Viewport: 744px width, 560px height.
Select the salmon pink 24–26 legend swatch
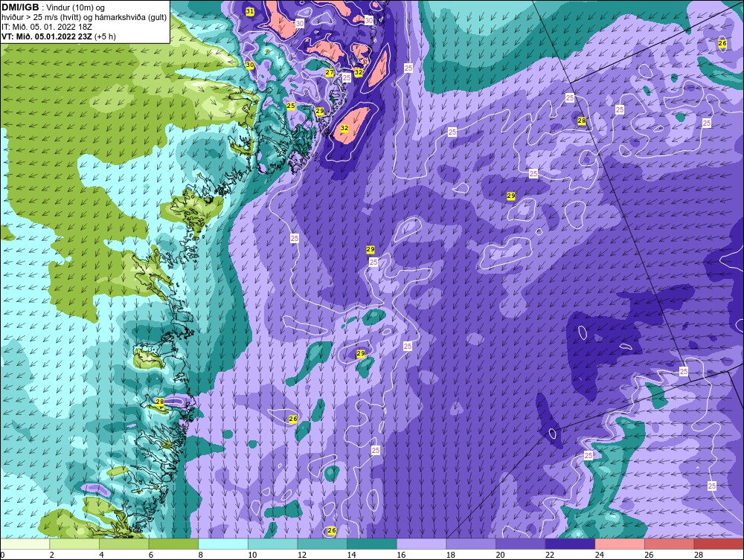point(620,544)
